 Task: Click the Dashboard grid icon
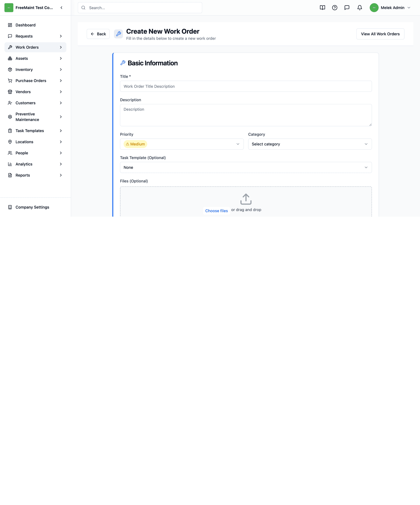(10, 25)
